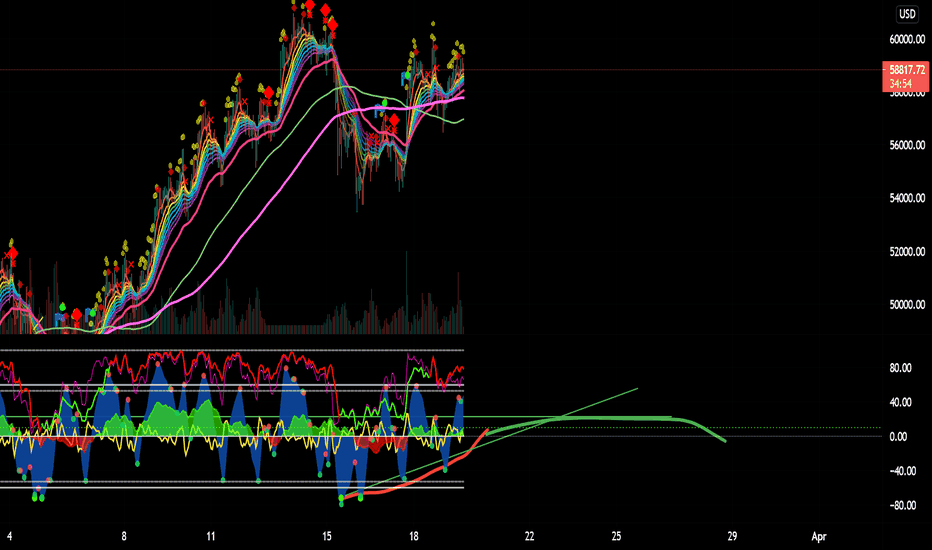
Task: Click the current price label 58817.72
Action: [906, 70]
